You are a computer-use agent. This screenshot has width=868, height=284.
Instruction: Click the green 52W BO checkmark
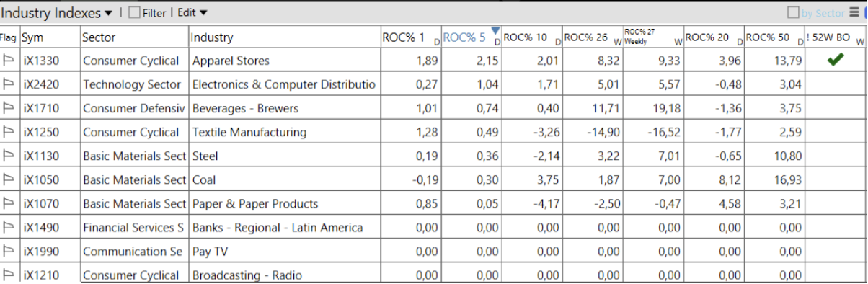(836, 61)
